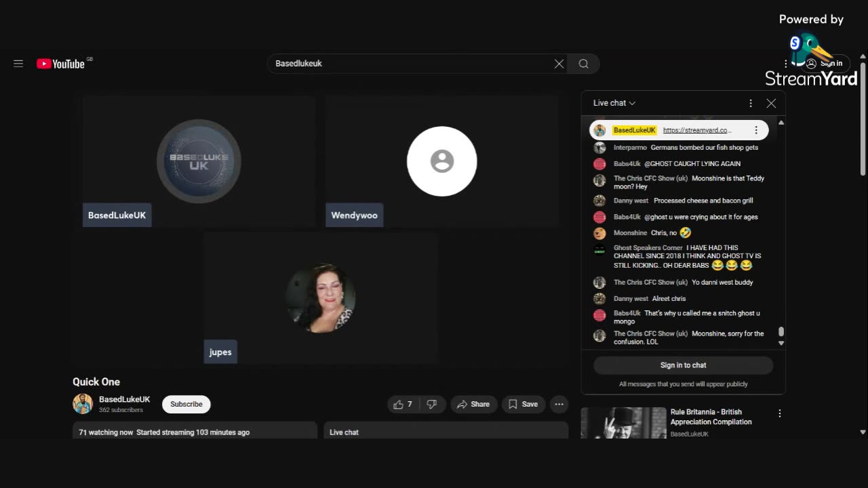The width and height of the screenshot is (868, 488).
Task: Click the magnifier search button
Action: coord(583,64)
